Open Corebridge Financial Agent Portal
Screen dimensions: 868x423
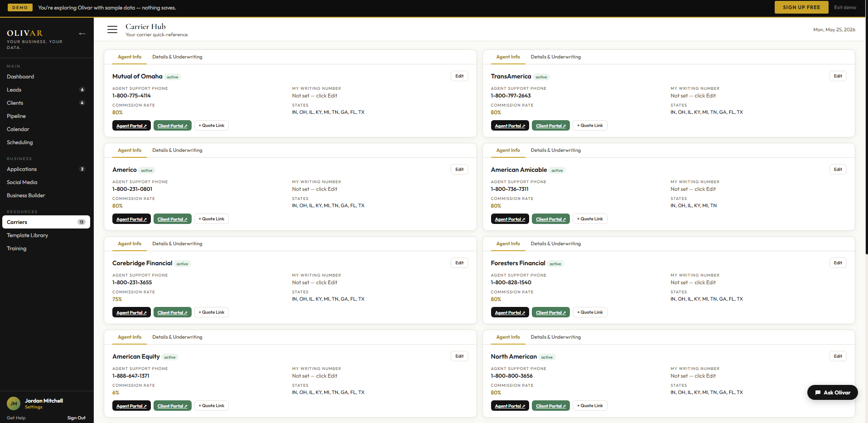tap(131, 312)
